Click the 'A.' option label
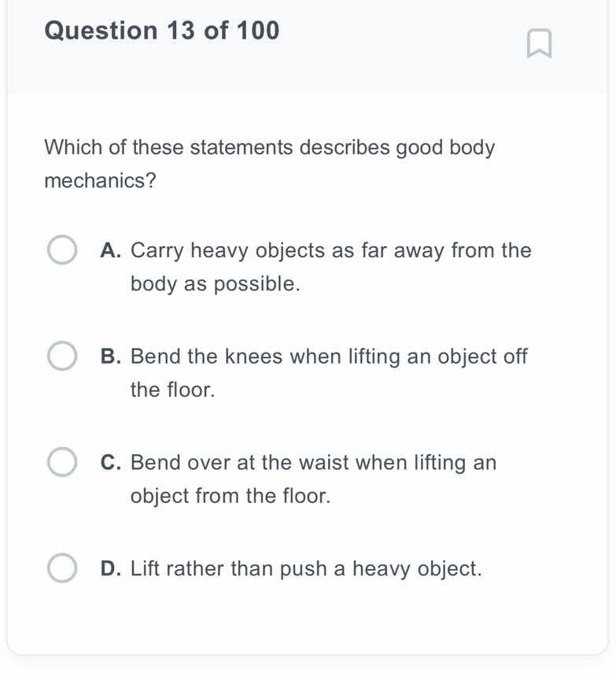This screenshot has width=616, height=680. click(111, 249)
